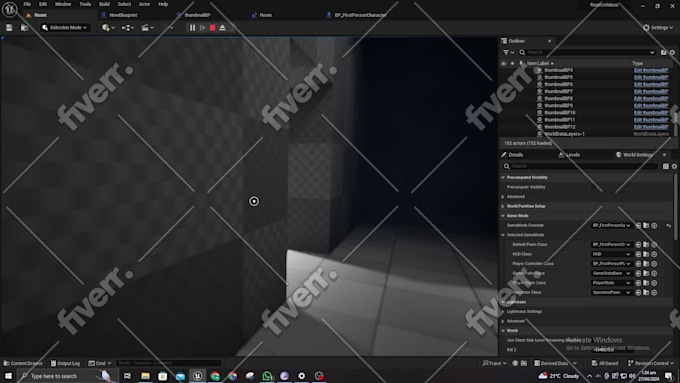Screen dimensions: 680x383
Task: Open the Blueprints toolbar icon
Action: [x=128, y=28]
